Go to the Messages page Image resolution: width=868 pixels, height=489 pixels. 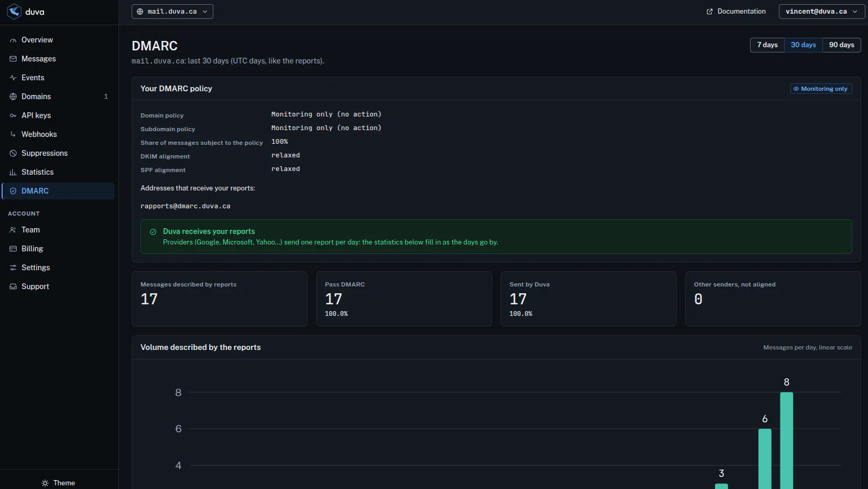(58, 59)
